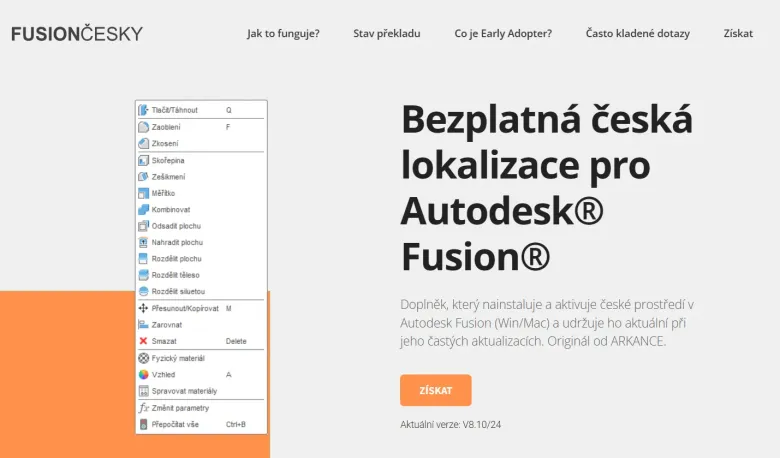Click the Rozdělit těleso label text
Image resolution: width=780 pixels, height=458 pixels.
pyautogui.click(x=176, y=275)
